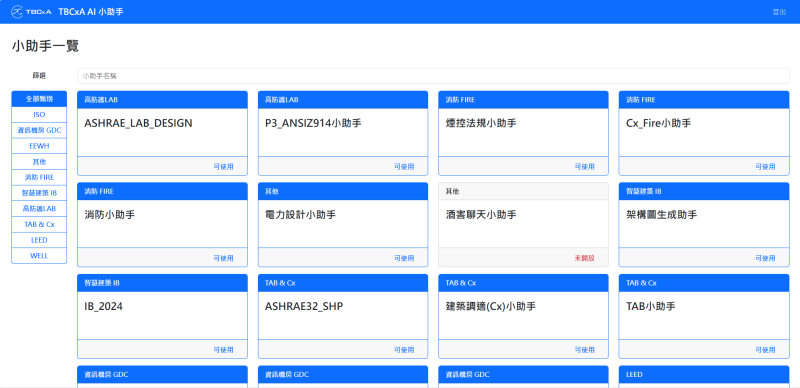Filter by 資訊機房 GDC category

point(39,130)
